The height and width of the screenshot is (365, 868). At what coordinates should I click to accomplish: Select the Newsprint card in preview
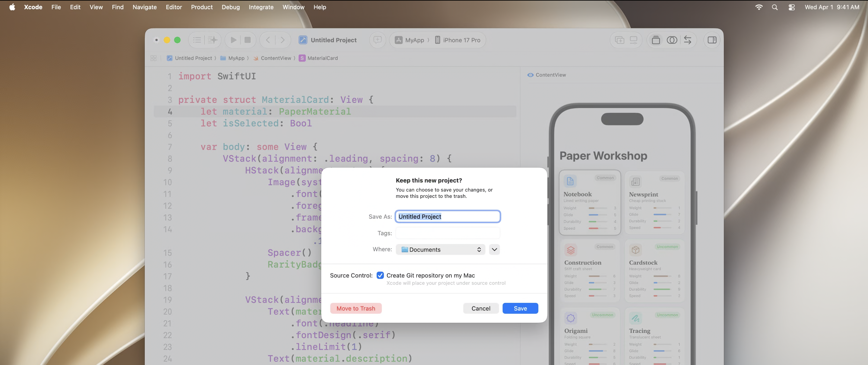[654, 202]
